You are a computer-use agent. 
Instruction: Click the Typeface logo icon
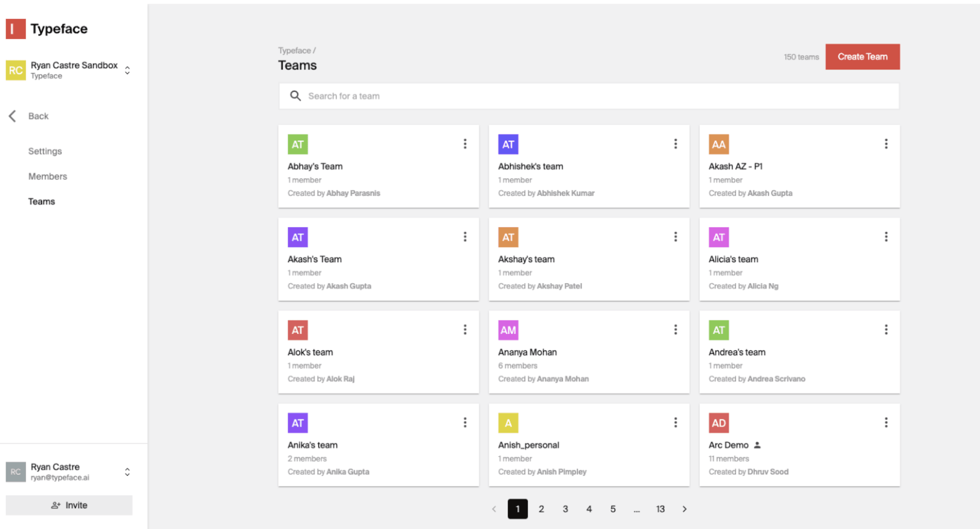tap(15, 29)
